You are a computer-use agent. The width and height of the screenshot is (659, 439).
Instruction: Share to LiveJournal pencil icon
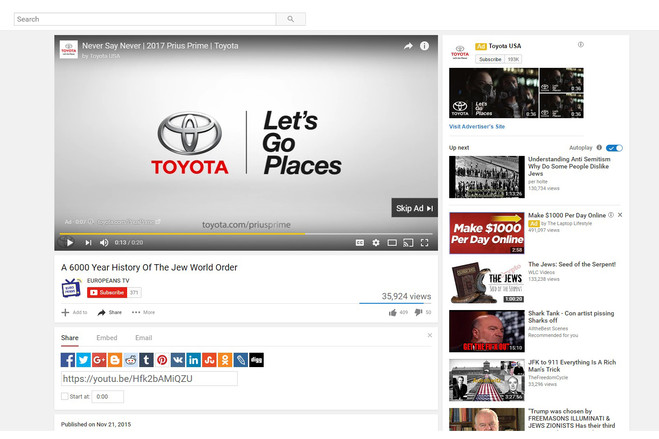pos(240,360)
